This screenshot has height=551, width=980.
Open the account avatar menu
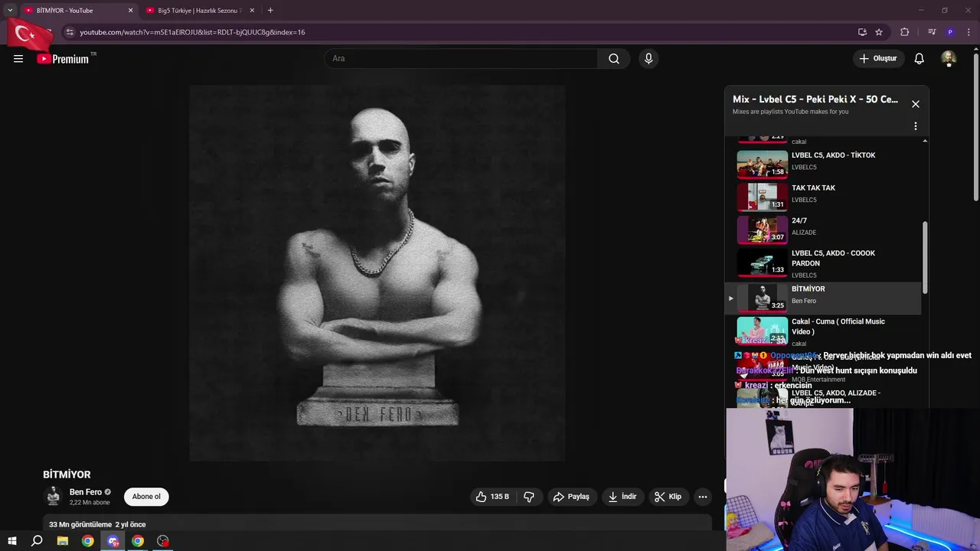click(949, 59)
